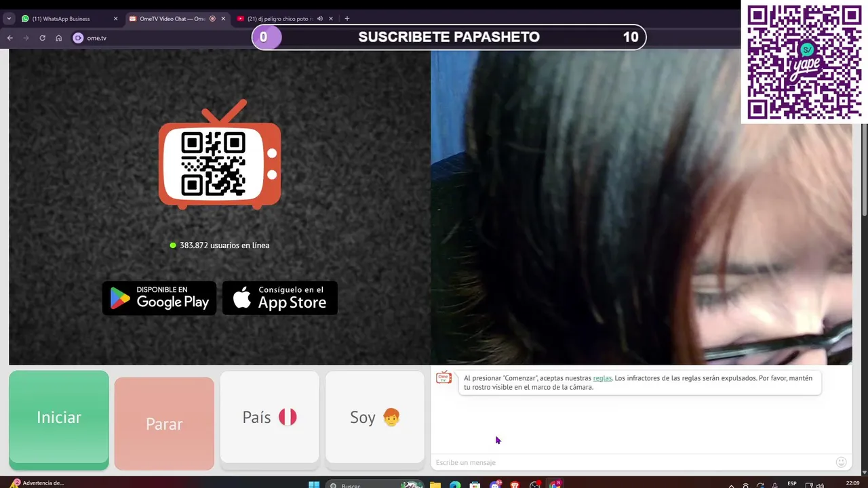
Task: Go back in browser history
Action: tap(10, 38)
